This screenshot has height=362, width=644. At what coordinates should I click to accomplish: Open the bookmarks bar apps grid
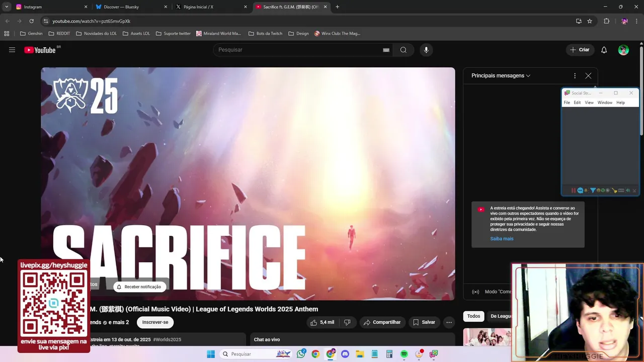click(7, 34)
